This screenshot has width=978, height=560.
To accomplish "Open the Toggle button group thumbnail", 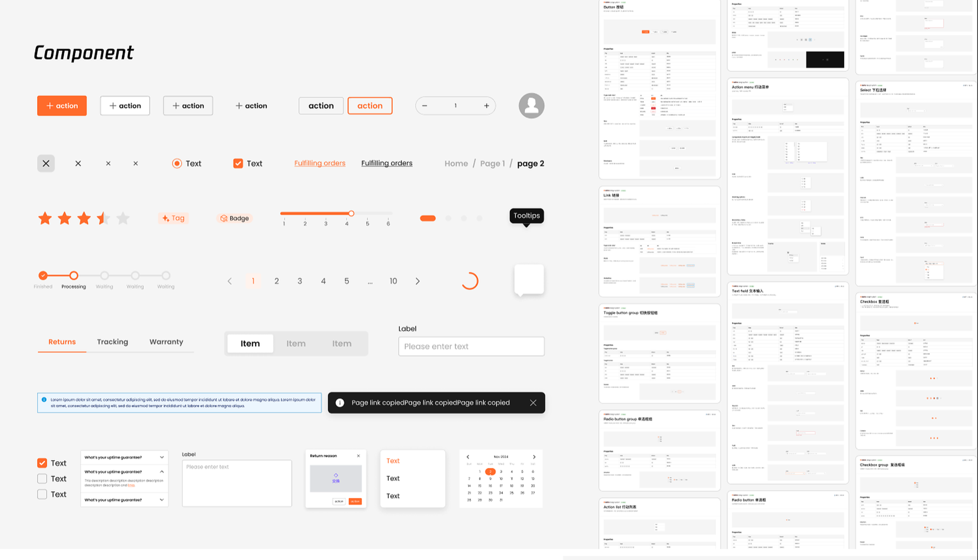I will 660,353.
